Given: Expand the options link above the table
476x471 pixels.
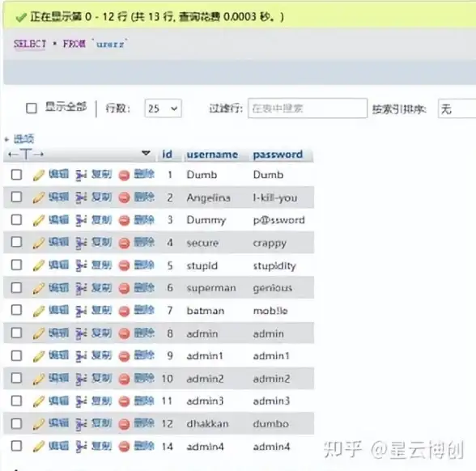Looking at the screenshot, I should [x=23, y=139].
